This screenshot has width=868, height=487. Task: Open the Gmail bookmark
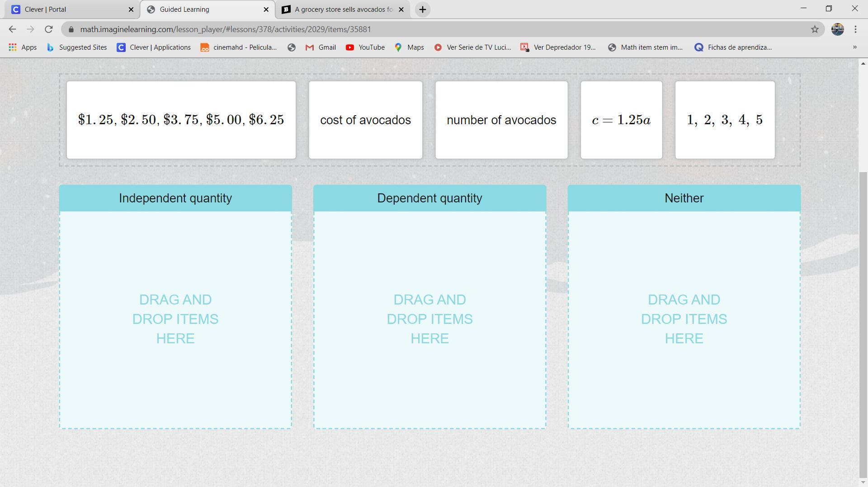321,47
